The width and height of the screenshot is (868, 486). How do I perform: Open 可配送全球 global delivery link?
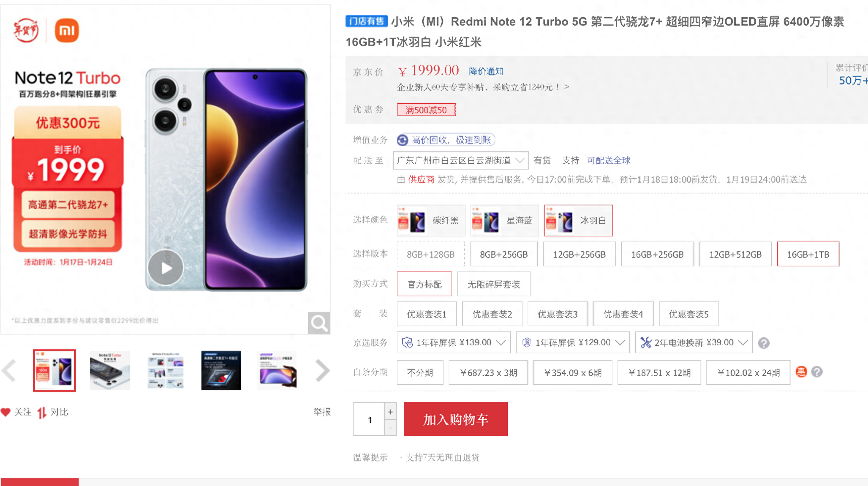[609, 160]
